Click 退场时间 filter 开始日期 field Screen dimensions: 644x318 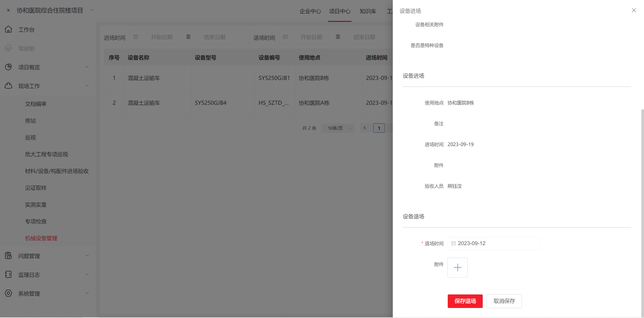tap(311, 37)
